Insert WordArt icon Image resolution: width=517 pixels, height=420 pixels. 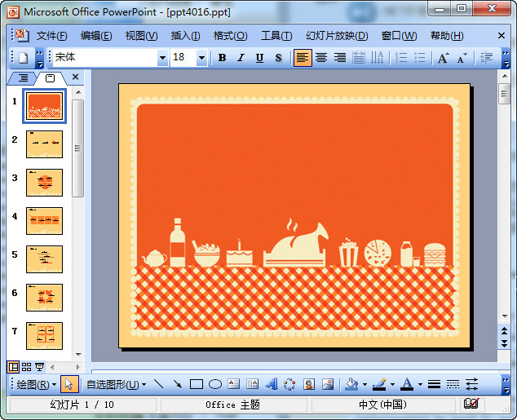pos(272,384)
